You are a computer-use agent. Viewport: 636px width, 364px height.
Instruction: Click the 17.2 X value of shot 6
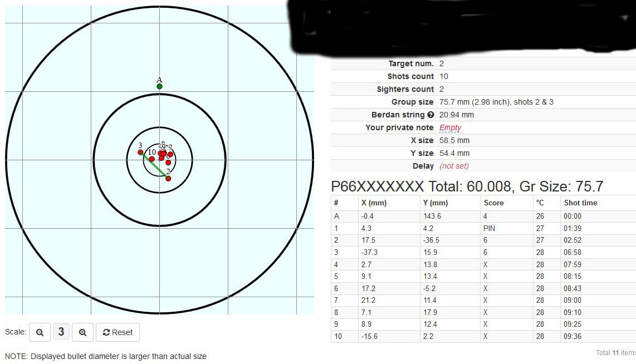(368, 289)
